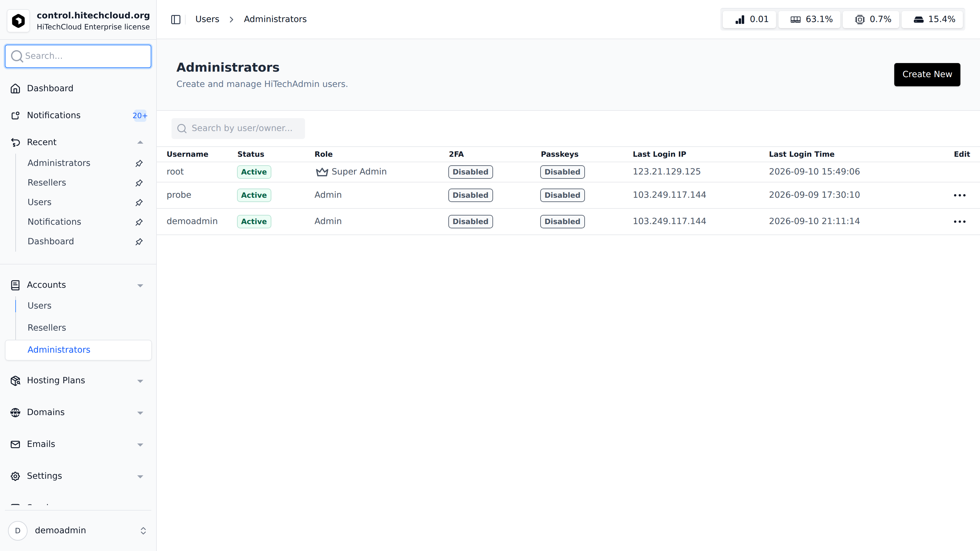This screenshot has height=551, width=980.
Task: Pin Users in the Recent list
Action: [x=139, y=202]
